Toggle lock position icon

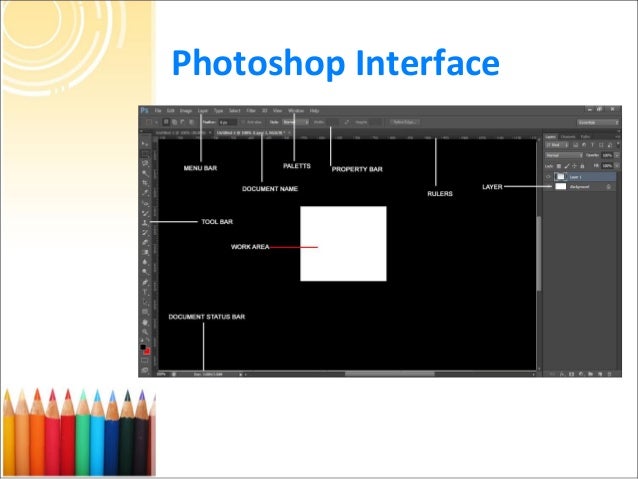(575, 166)
